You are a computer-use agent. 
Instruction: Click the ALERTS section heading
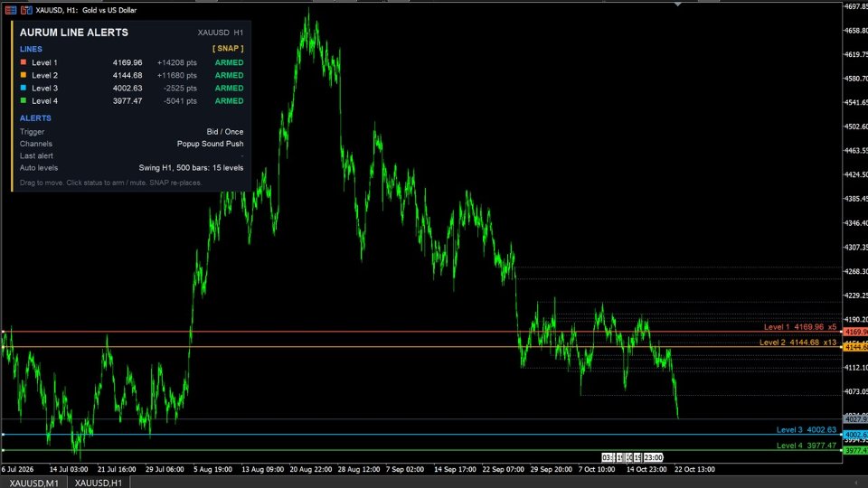click(x=35, y=117)
